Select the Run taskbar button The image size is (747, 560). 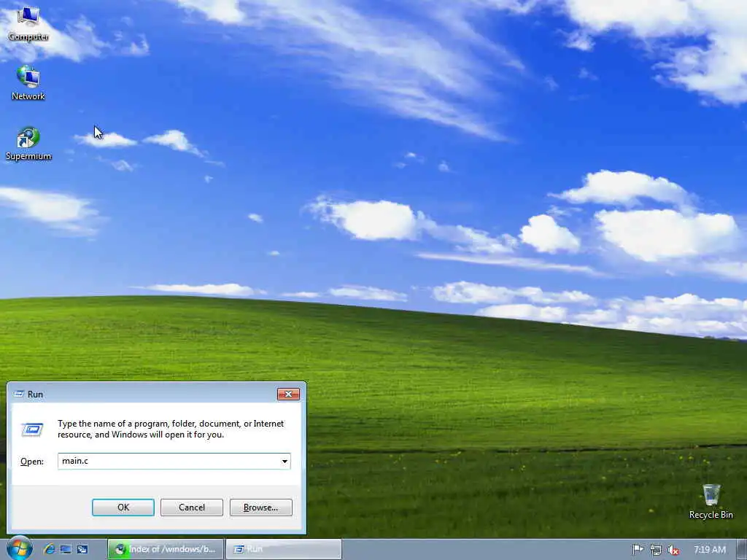tap(284, 549)
